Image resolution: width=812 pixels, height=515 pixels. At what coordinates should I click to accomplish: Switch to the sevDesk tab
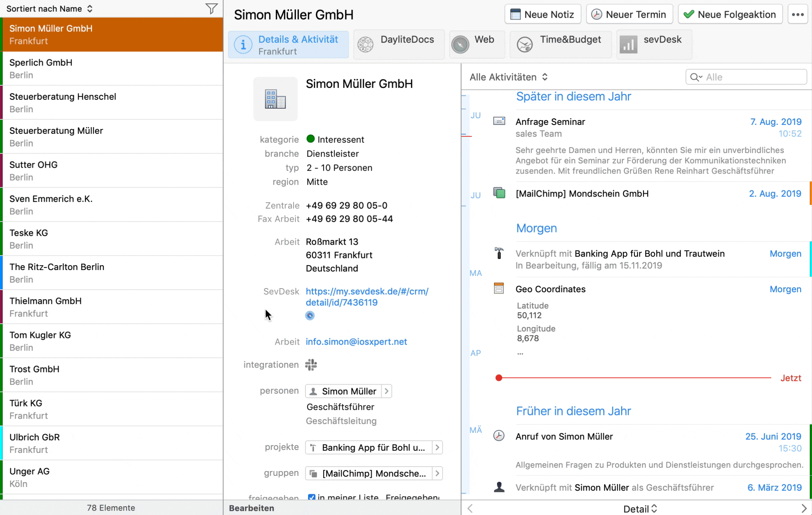(x=654, y=45)
